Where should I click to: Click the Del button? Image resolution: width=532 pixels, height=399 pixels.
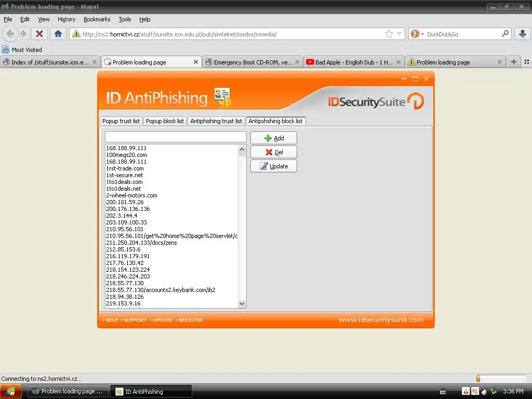[x=274, y=152]
